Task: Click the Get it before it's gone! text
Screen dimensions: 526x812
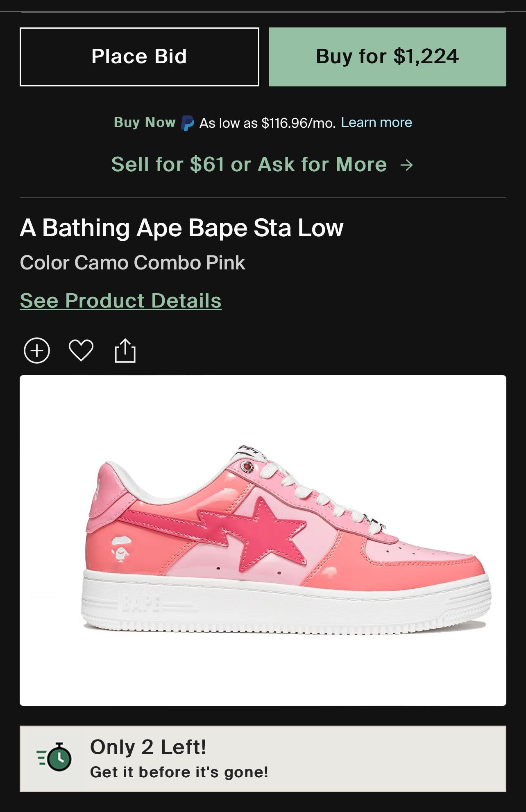Action: pos(179,772)
